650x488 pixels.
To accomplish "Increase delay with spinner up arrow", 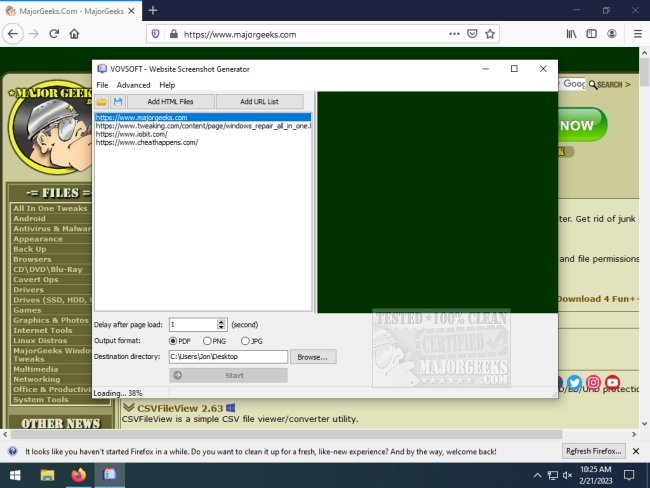I will [x=221, y=322].
